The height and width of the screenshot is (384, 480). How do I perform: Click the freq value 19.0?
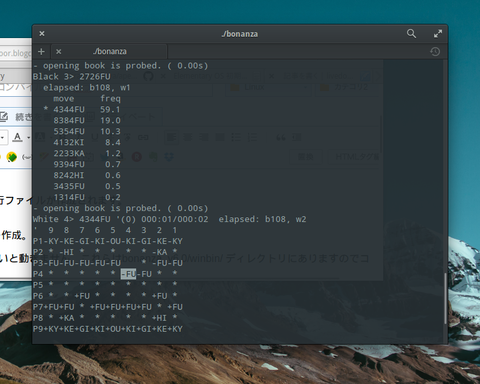tap(110, 120)
